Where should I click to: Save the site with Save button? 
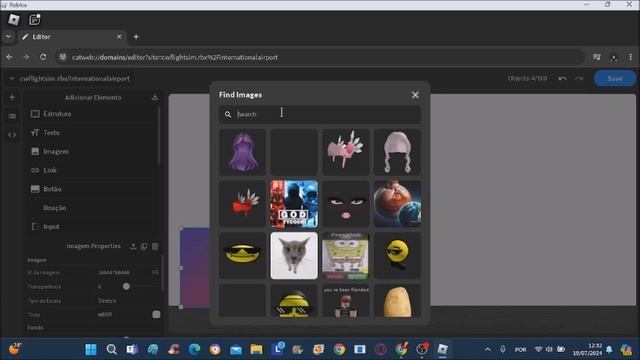point(615,78)
